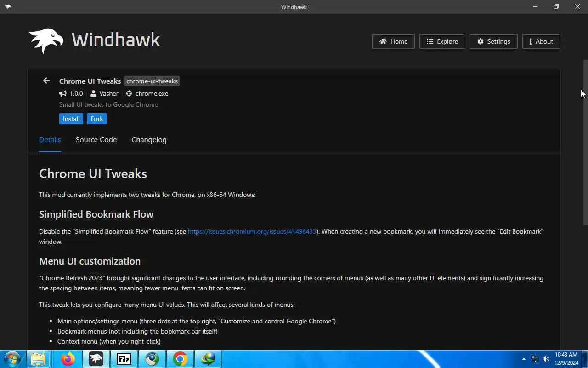Open Internet Download Manager taskbar icon
Screen dimensions: 588x368
click(x=208, y=359)
